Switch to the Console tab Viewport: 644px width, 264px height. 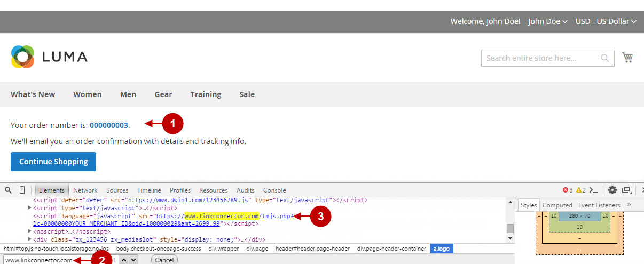click(274, 190)
